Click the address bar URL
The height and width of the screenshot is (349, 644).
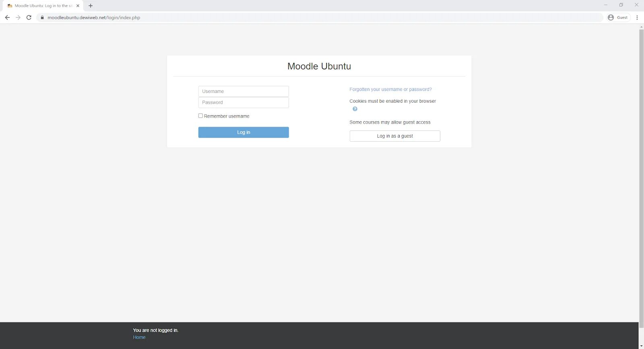pyautogui.click(x=94, y=18)
